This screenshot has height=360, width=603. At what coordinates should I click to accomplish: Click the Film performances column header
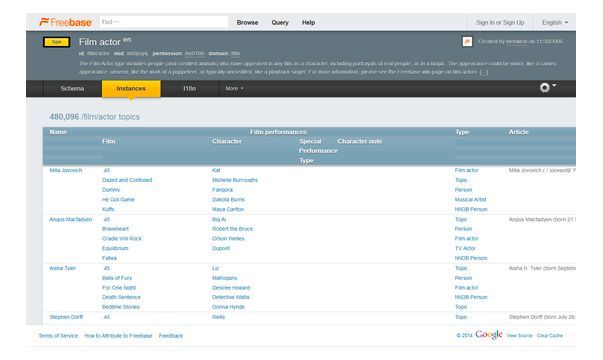click(278, 132)
